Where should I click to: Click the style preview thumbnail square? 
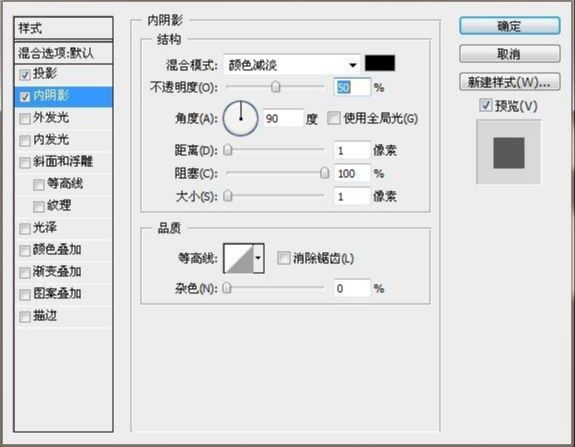509,153
